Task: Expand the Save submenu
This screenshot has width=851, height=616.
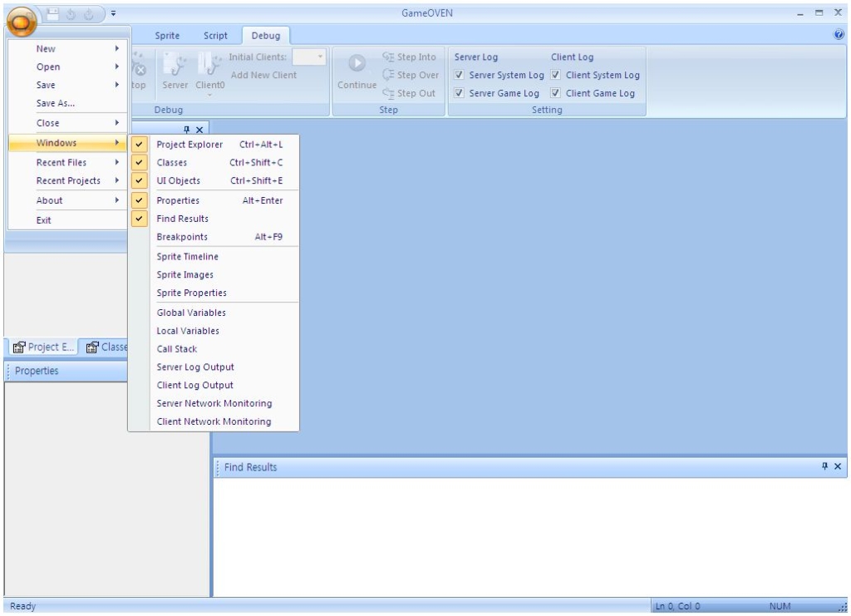Action: [x=68, y=85]
